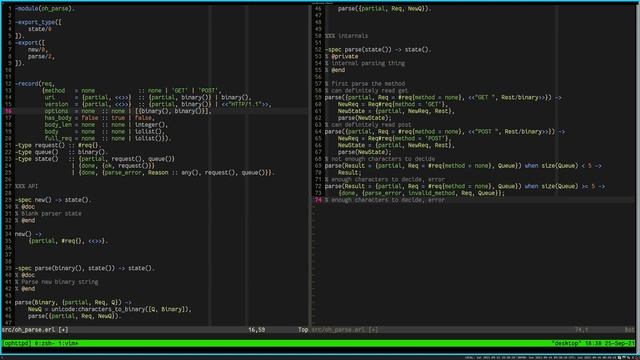
Task: Switch to tmux window 0:zsh
Action: 44,344
